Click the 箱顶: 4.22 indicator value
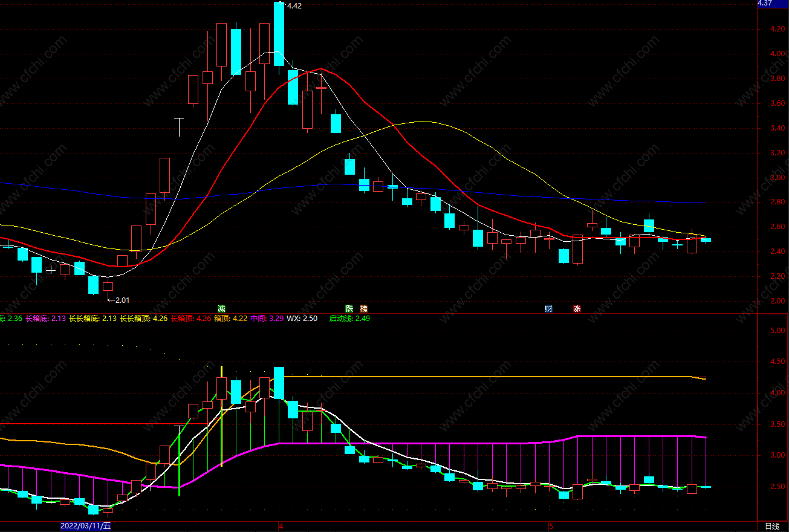 [231, 318]
